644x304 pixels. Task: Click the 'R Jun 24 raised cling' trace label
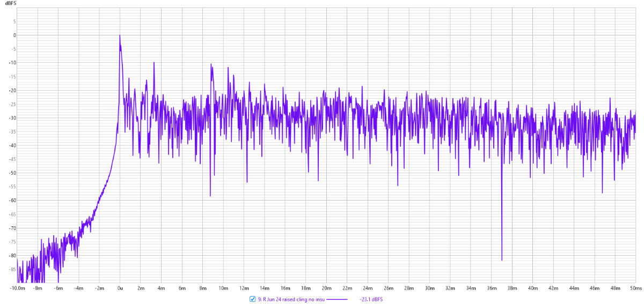click(x=290, y=299)
